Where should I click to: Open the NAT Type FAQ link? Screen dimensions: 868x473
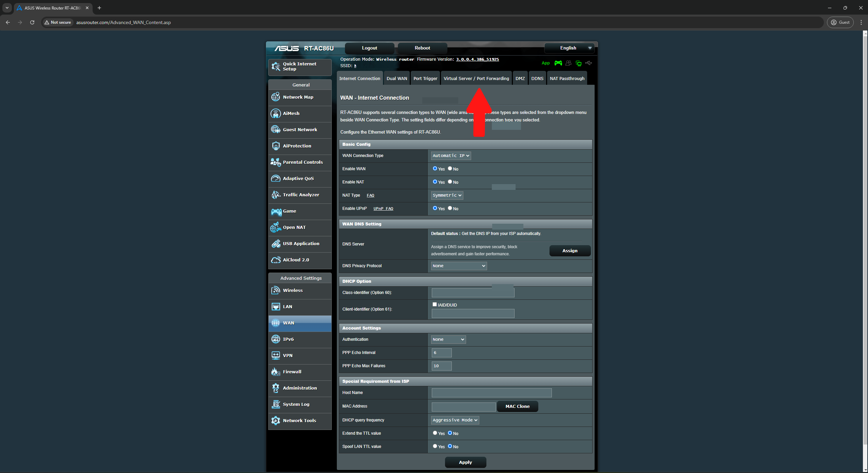(x=370, y=195)
